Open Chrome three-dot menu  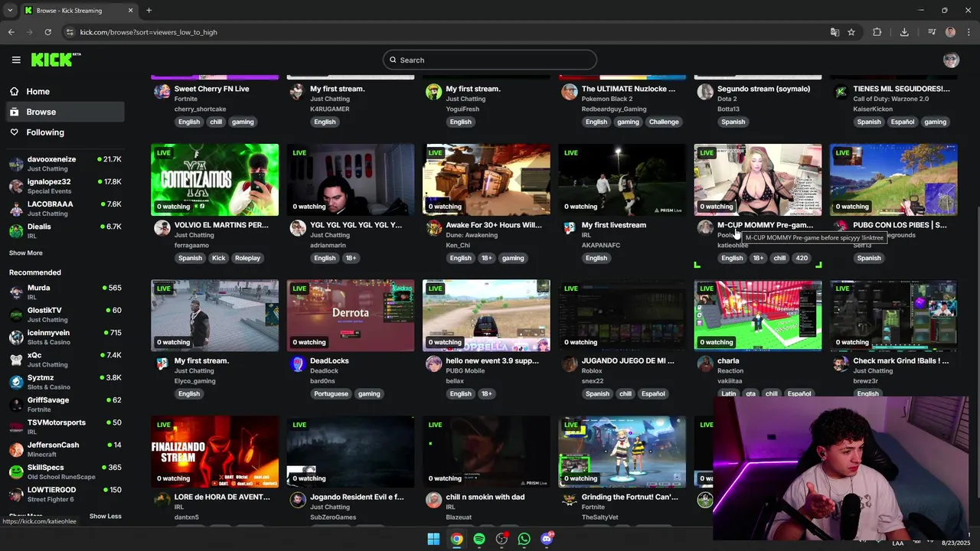pyautogui.click(x=969, y=32)
